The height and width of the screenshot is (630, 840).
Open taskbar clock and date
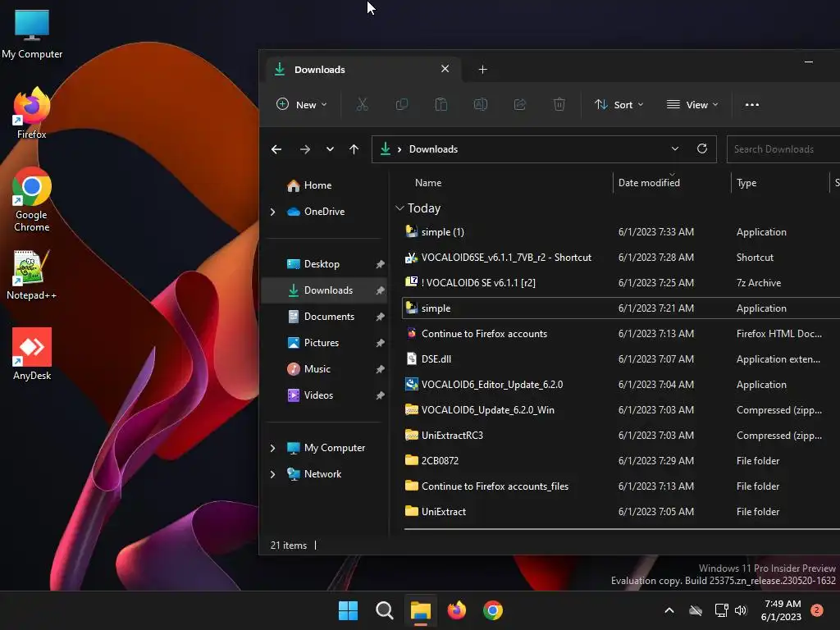point(782,610)
